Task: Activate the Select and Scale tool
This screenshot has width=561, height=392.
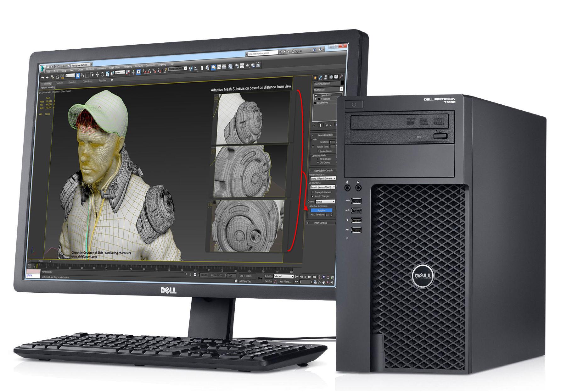Action: click(107, 74)
